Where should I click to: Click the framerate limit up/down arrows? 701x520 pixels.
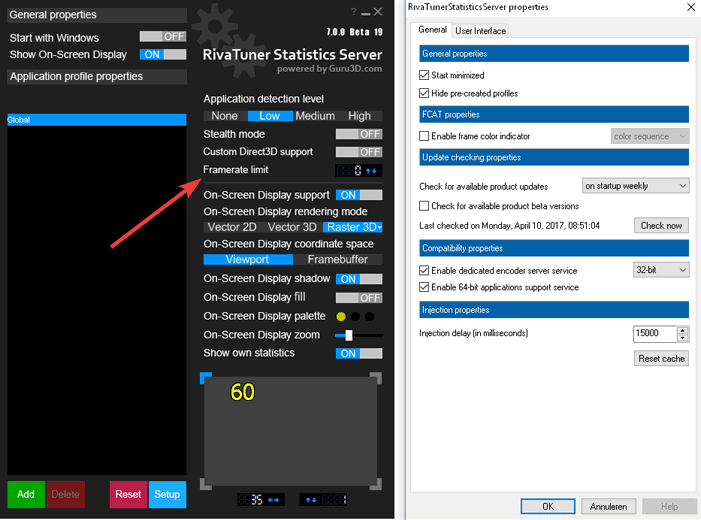pyautogui.click(x=371, y=170)
